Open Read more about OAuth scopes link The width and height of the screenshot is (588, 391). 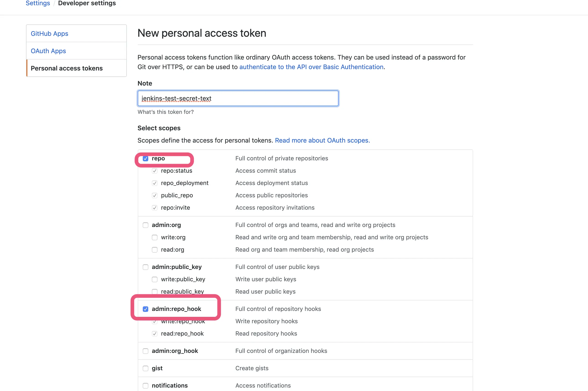(322, 140)
